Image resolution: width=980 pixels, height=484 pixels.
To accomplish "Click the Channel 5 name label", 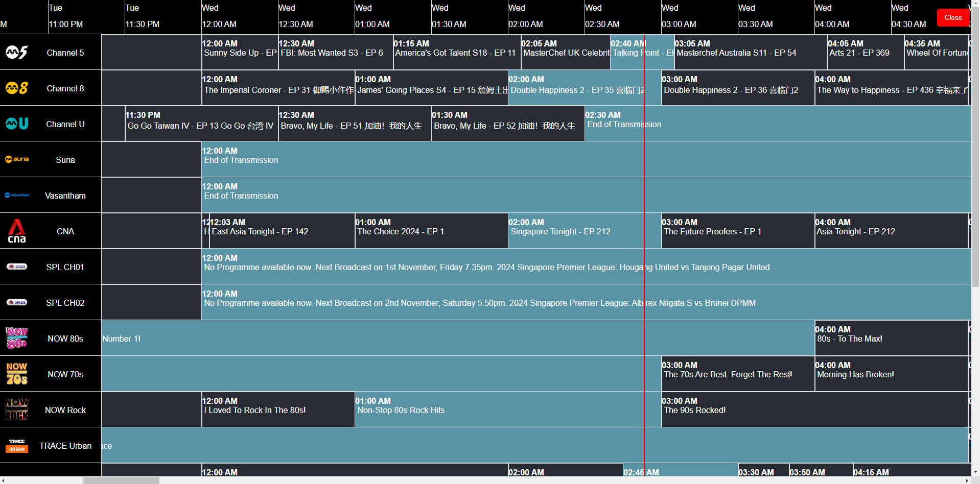I will click(65, 53).
